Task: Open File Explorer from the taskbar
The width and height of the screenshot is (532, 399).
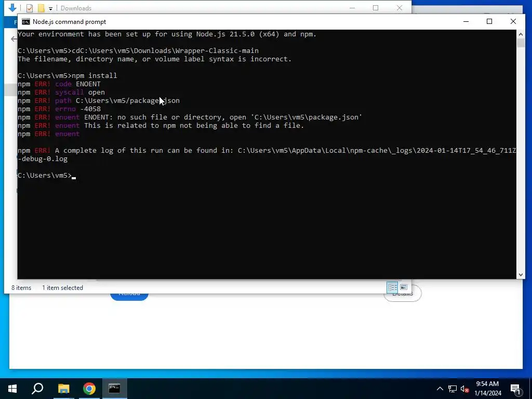Action: point(63,389)
